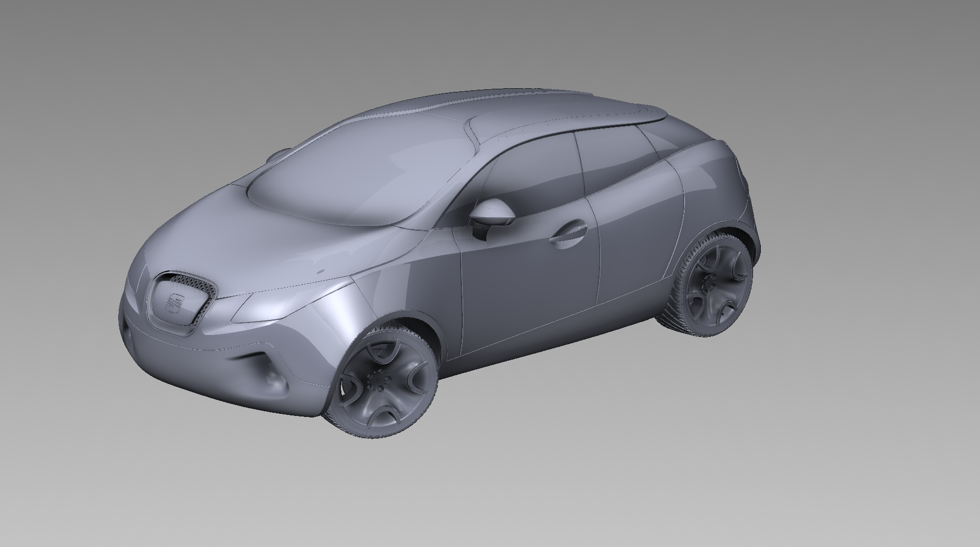Select the far-side wing mirror
The image size is (980, 547).
click(280, 154)
